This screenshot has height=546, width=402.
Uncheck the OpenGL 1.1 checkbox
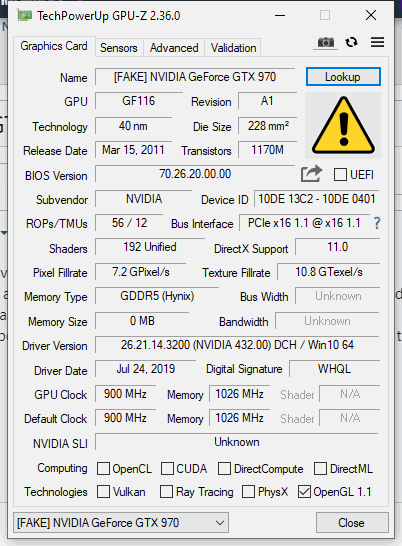(304, 492)
